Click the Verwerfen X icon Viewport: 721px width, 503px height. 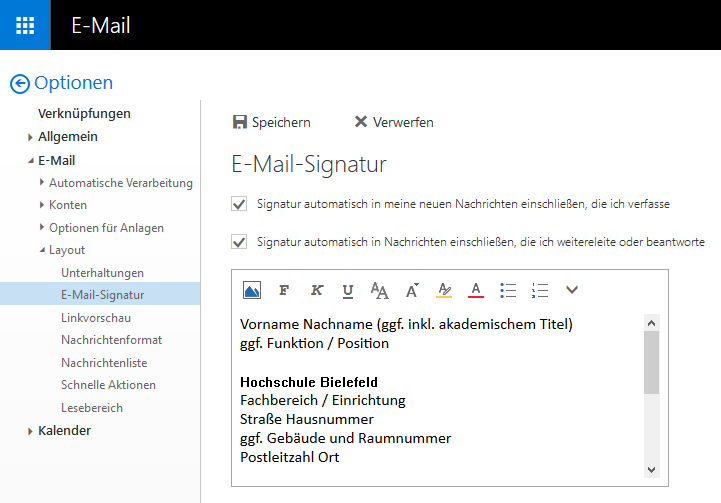coord(361,122)
